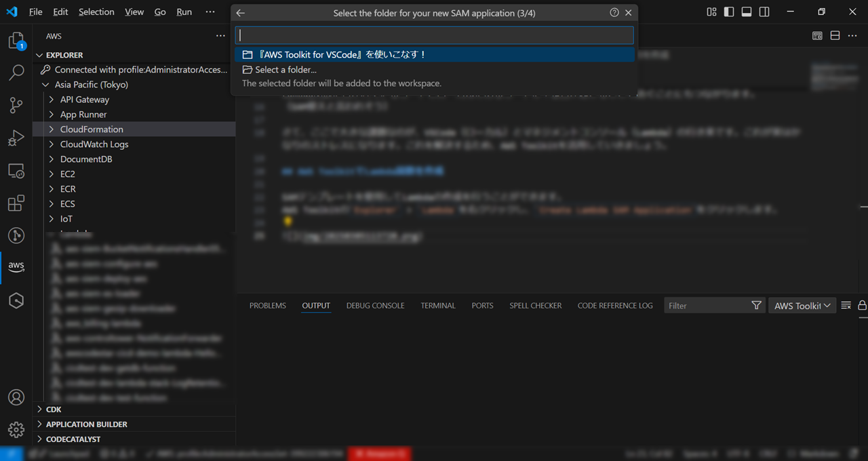Select the Run and Debug icon
868x461 pixels.
(16, 138)
